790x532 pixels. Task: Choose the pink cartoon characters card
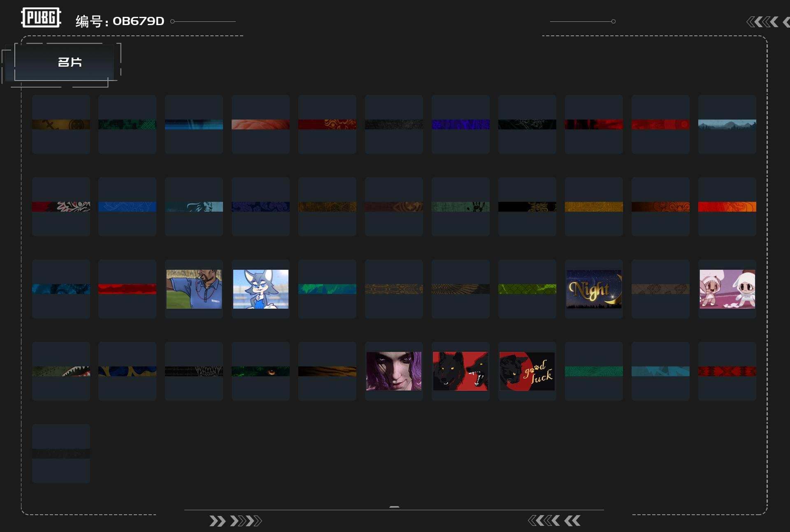tap(727, 289)
